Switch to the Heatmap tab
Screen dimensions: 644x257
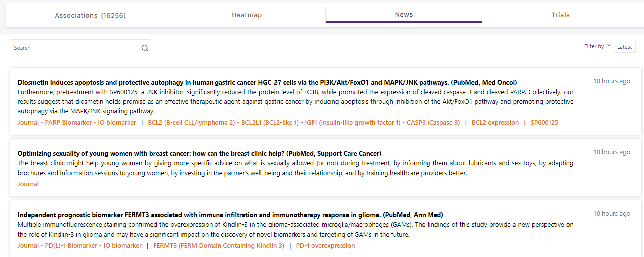point(247,15)
